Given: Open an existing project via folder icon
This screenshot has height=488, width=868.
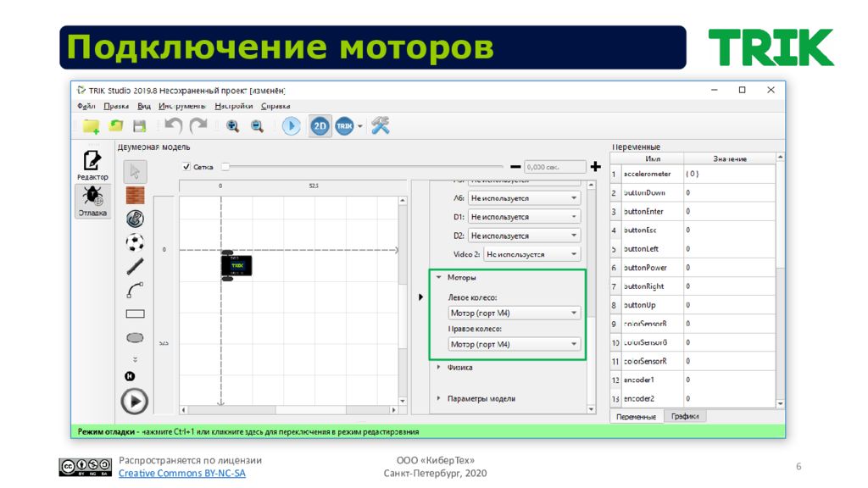Looking at the screenshot, I should tap(115, 126).
